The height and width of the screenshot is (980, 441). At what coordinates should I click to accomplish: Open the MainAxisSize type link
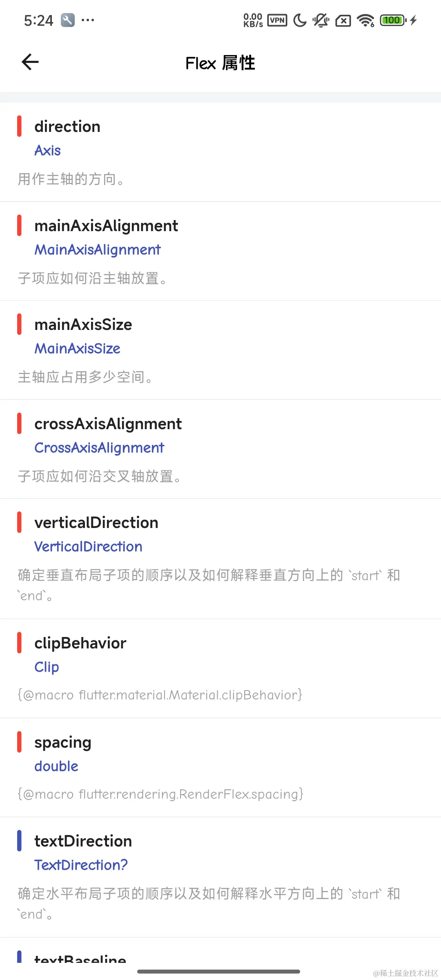pyautogui.click(x=77, y=348)
